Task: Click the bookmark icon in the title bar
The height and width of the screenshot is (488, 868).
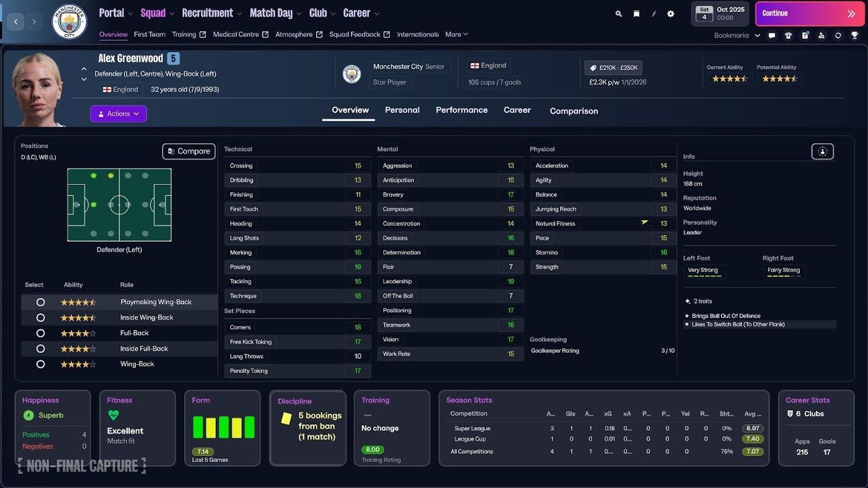Action: click(636, 13)
